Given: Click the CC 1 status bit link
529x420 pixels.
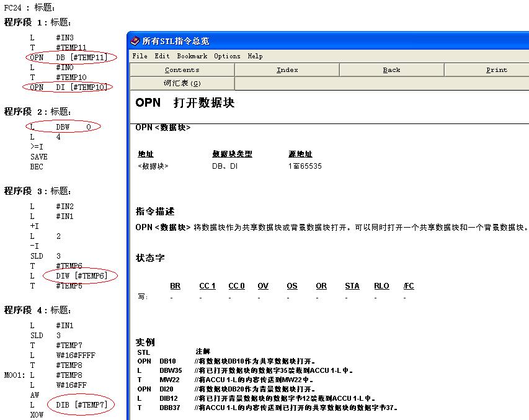Looking at the screenshot, I should pyautogui.click(x=207, y=286).
